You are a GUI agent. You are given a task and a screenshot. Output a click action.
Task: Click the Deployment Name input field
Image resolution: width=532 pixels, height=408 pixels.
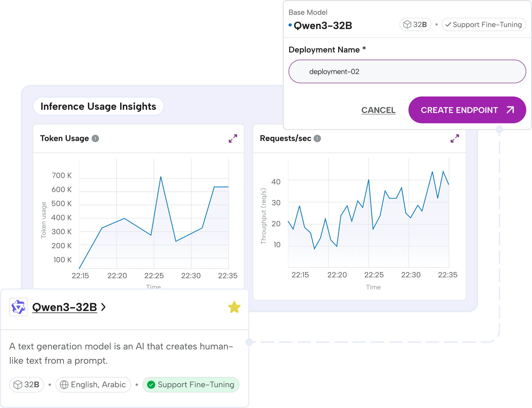[407, 72]
